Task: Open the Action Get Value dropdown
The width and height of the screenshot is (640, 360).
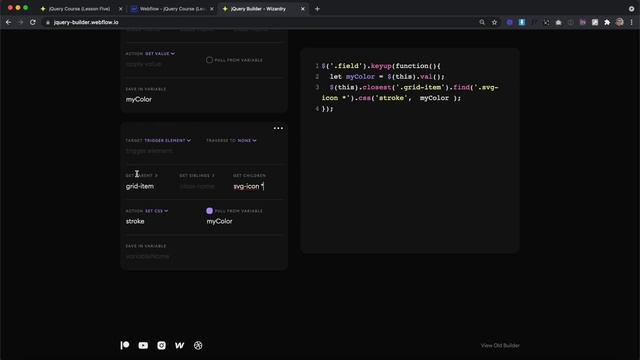Action: [160, 53]
